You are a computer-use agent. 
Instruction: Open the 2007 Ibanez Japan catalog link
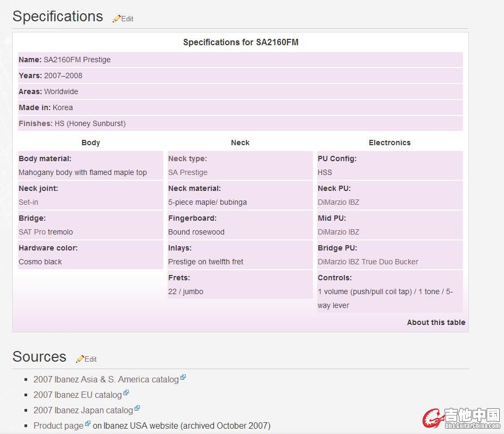pyautogui.click(x=83, y=410)
